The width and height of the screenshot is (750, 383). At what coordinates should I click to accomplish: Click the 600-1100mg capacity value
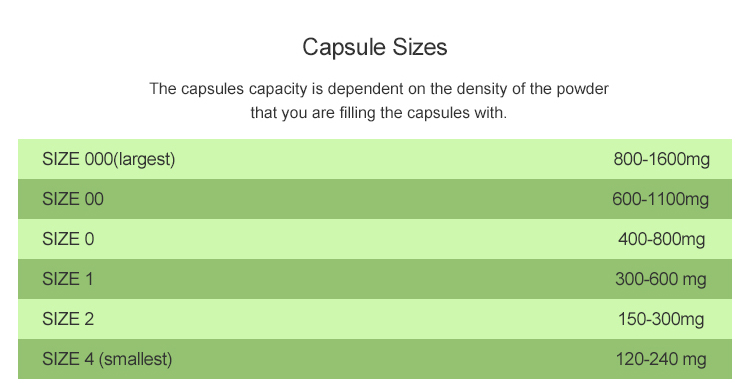click(x=661, y=199)
